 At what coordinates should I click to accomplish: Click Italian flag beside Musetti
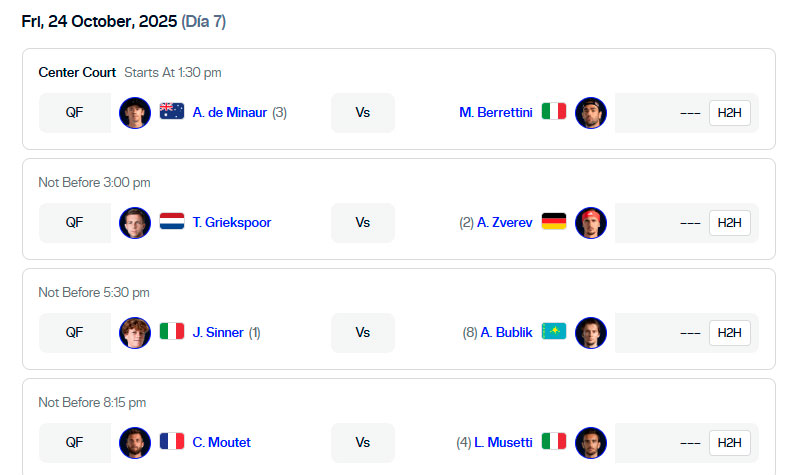554,442
